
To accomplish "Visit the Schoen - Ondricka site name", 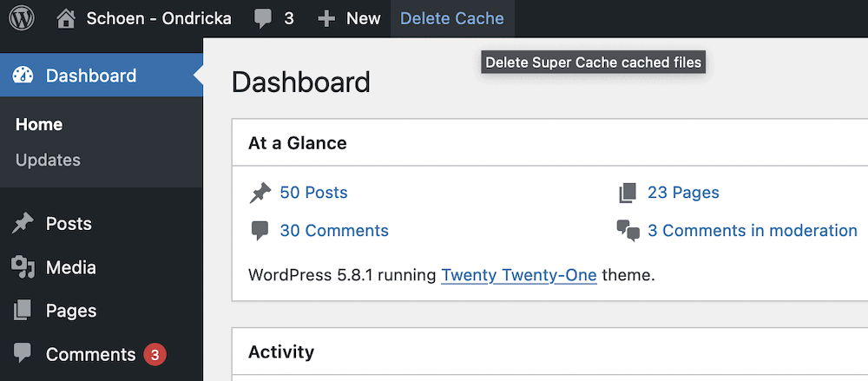I will point(159,18).
